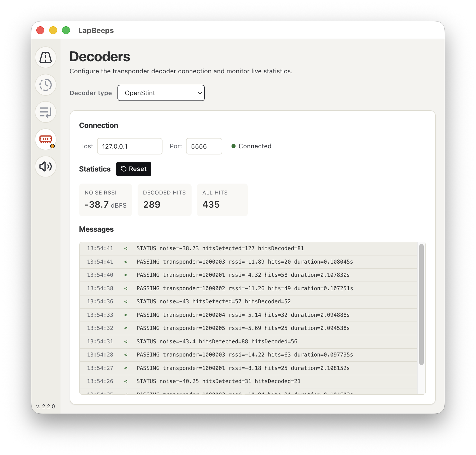
Task: Open the lap history clock page
Action: tap(46, 85)
